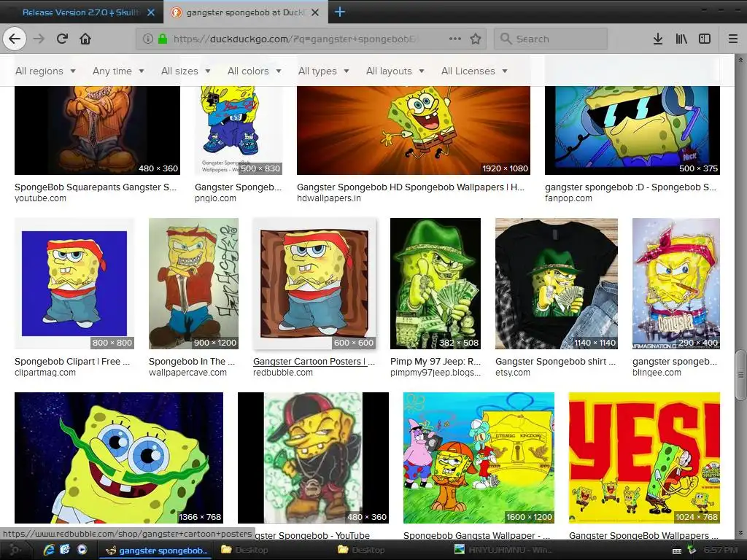Open the All regions filter dropdown
This screenshot has width=747, height=560.
pos(45,71)
